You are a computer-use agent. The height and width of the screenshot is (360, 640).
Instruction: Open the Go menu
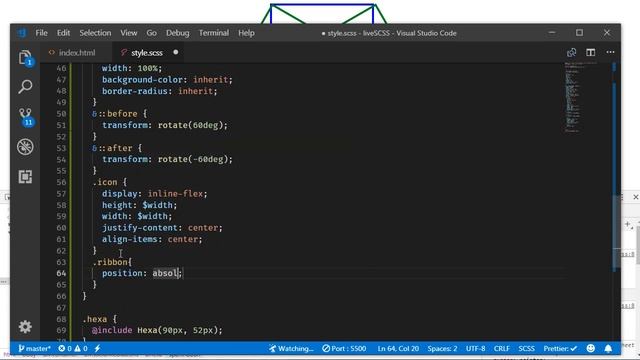[x=151, y=33]
